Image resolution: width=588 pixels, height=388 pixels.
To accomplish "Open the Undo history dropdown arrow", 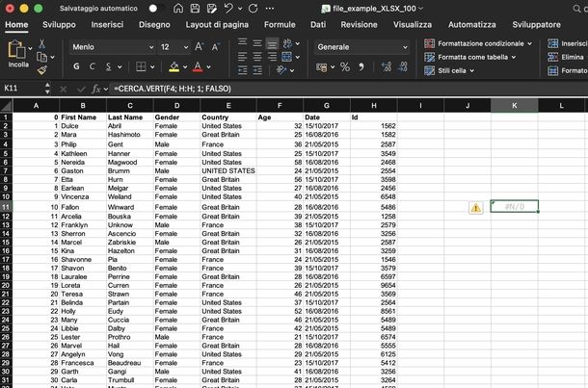I will (x=240, y=9).
